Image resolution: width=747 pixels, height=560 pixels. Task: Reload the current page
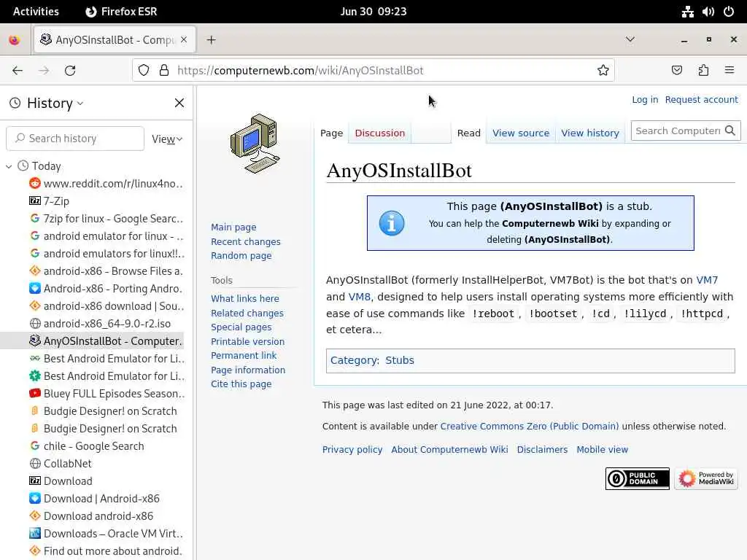[x=70, y=71]
